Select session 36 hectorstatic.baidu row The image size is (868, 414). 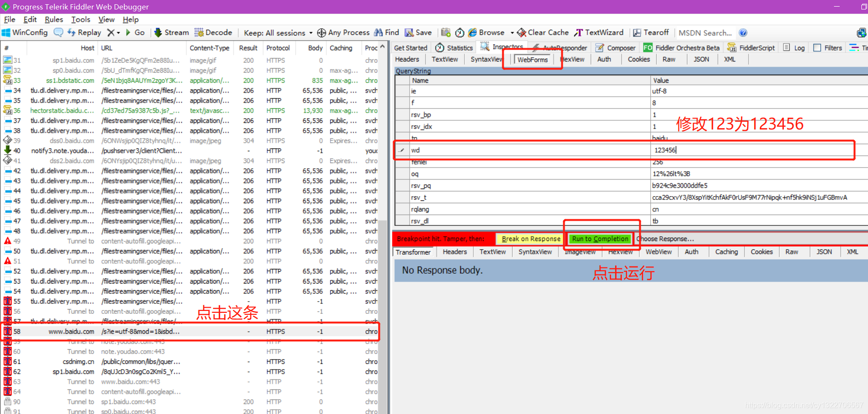click(x=190, y=111)
